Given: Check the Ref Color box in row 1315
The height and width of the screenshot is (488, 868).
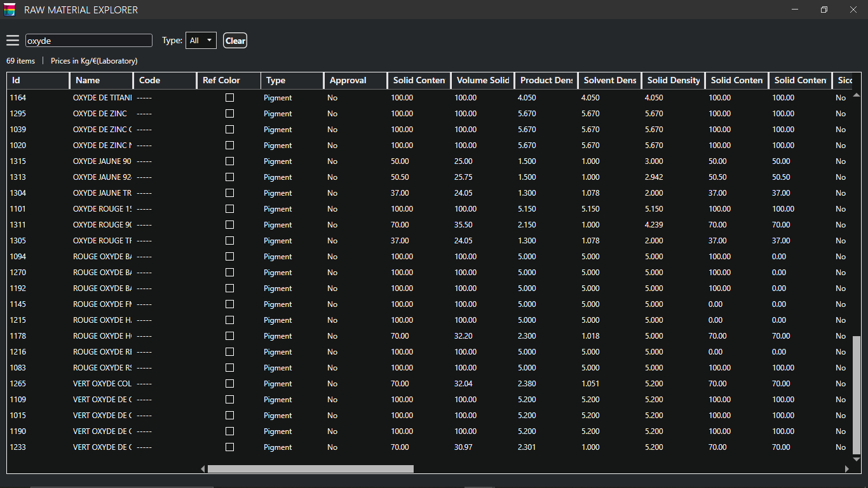Looking at the screenshot, I should pos(229,161).
